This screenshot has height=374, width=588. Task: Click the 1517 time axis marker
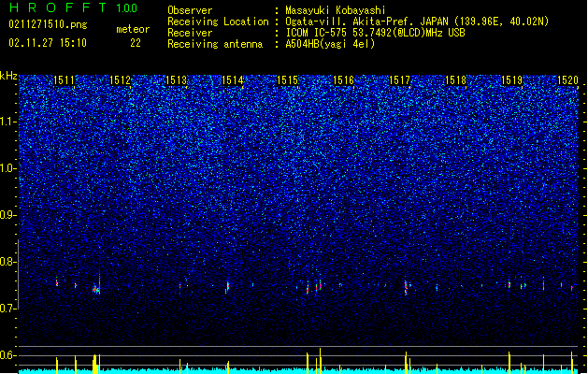click(x=400, y=80)
